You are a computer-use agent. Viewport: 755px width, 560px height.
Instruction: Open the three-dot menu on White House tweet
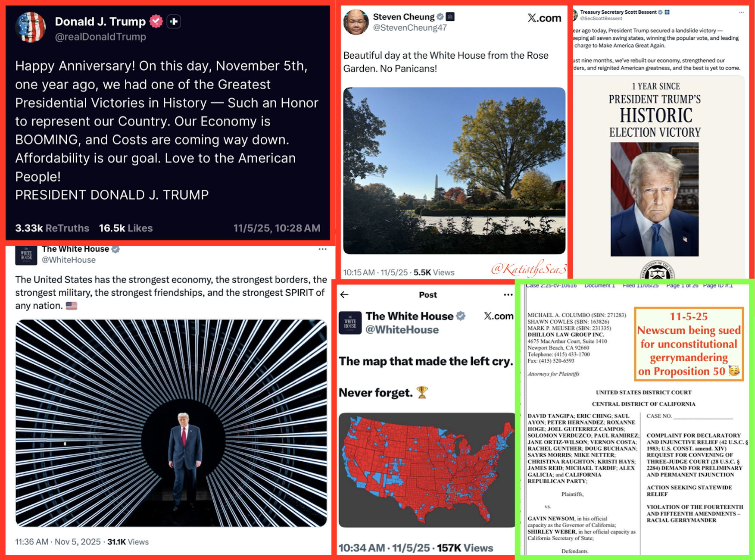[322, 249]
